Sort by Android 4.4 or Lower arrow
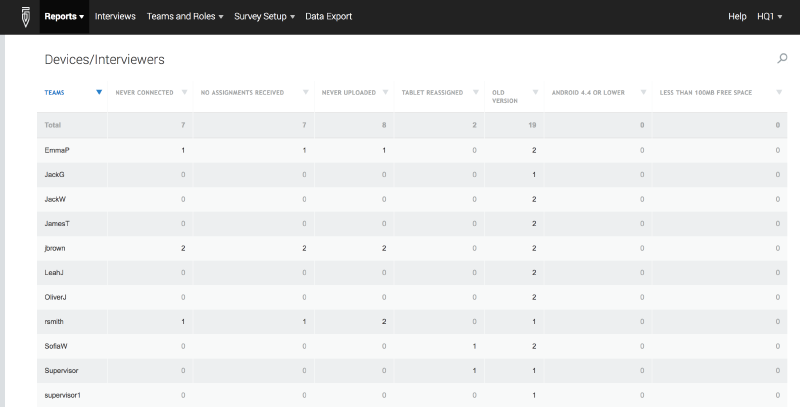Viewport: 800px width, 407px height. (642, 92)
